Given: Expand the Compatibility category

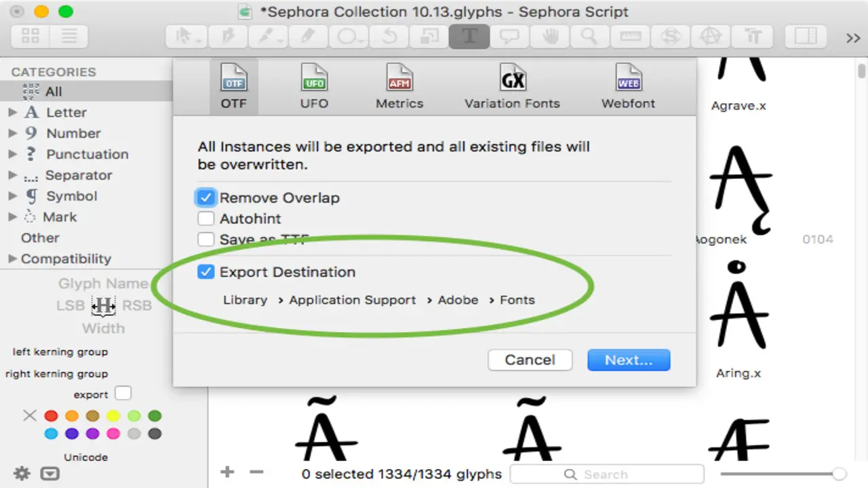Looking at the screenshot, I should coord(12,259).
